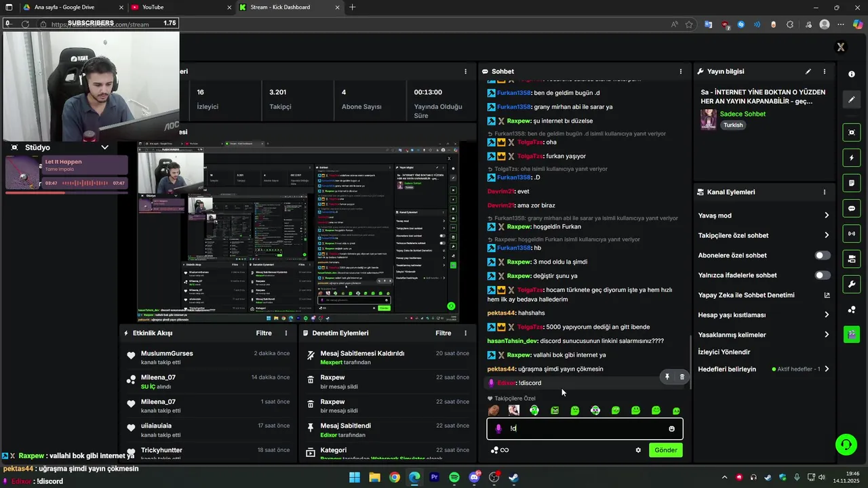Collapse the Stüdyo dropdown chevron
The height and width of the screenshot is (488, 868).
pos(104,147)
